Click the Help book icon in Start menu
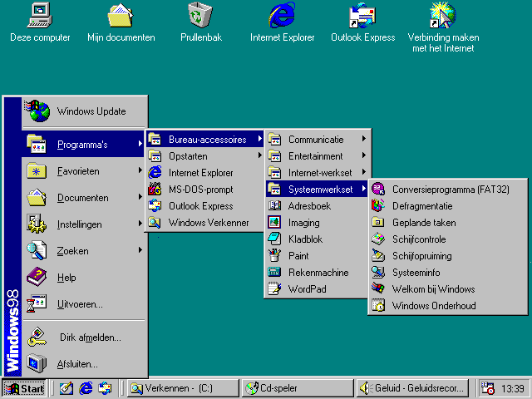Screen dimensions: 532x399 [x=37, y=277]
